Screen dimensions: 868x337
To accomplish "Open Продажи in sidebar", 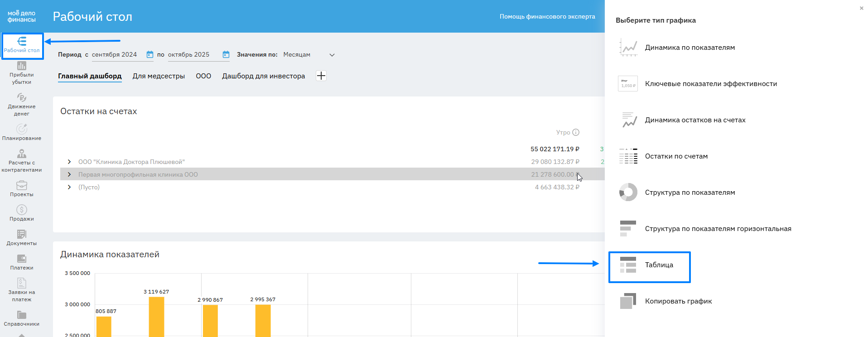I will click(x=22, y=213).
